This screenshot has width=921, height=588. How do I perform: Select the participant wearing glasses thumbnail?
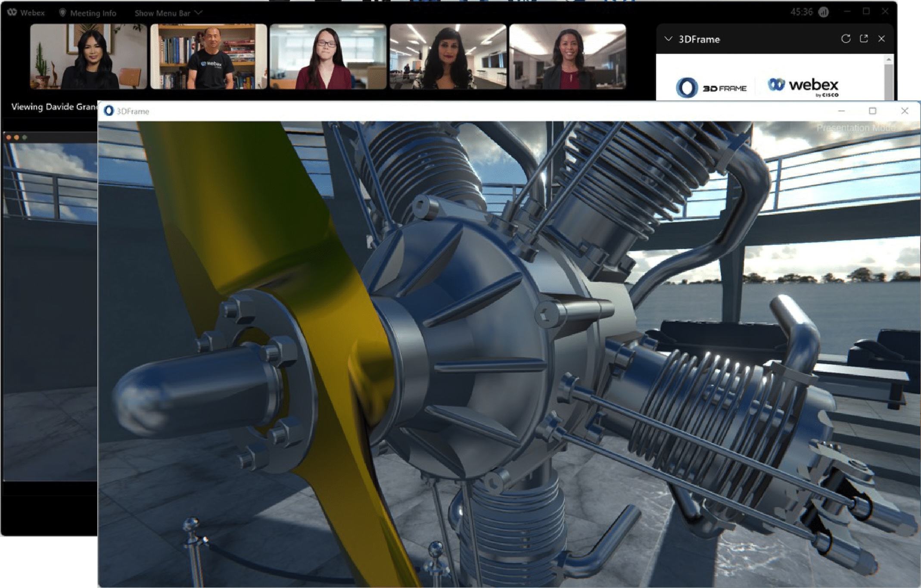(x=328, y=56)
